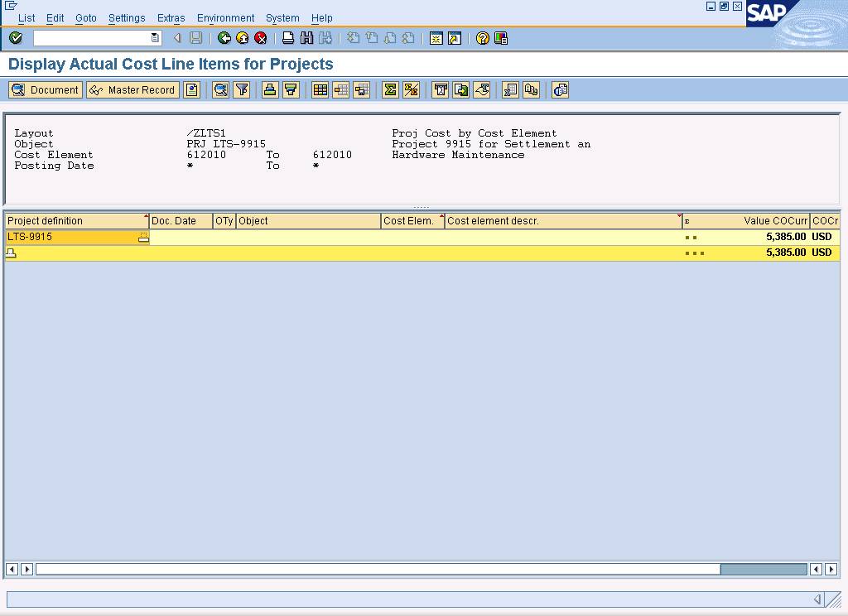Click the rightmost scroll-right arrow

[x=831, y=569]
